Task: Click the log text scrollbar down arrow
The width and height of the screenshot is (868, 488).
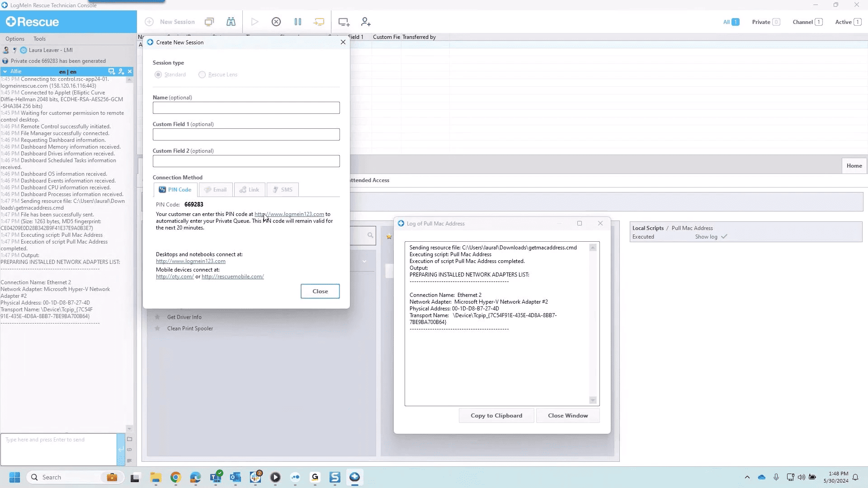Action: coord(593,400)
